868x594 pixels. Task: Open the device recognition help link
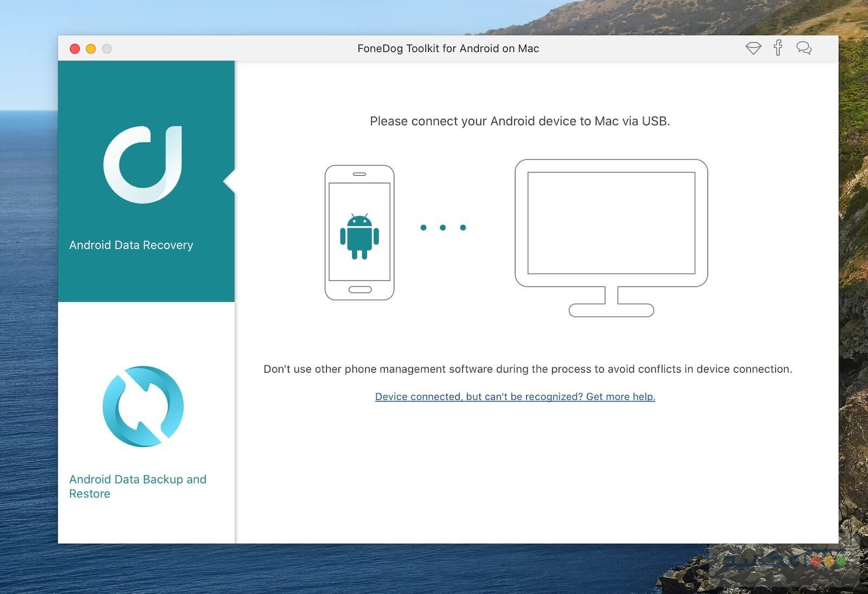514,397
